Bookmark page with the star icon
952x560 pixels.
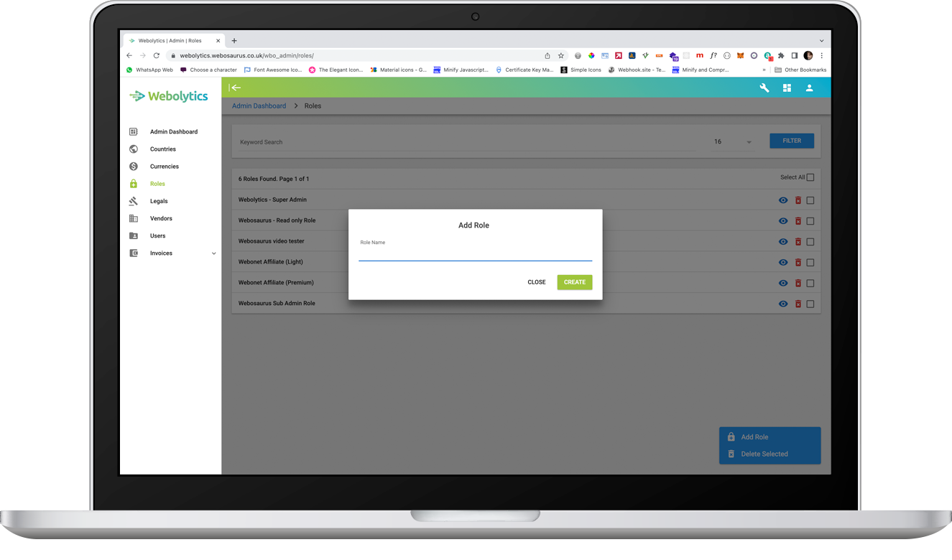561,55
